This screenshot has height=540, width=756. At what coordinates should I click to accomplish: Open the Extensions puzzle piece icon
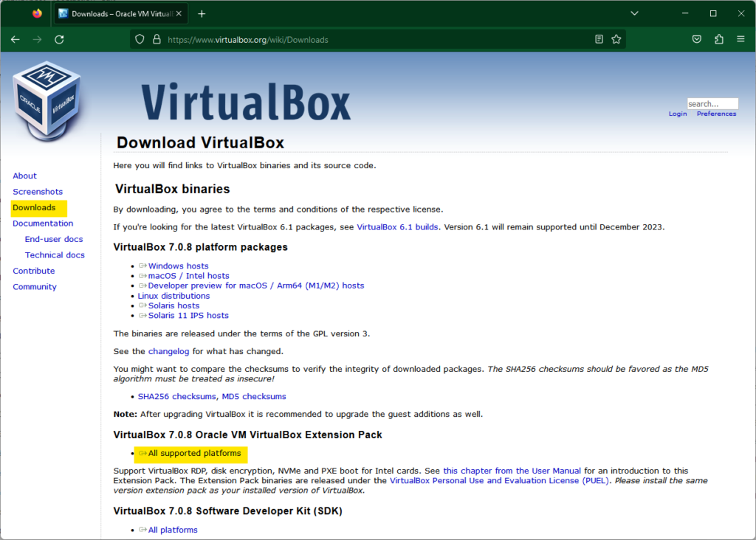pos(719,40)
